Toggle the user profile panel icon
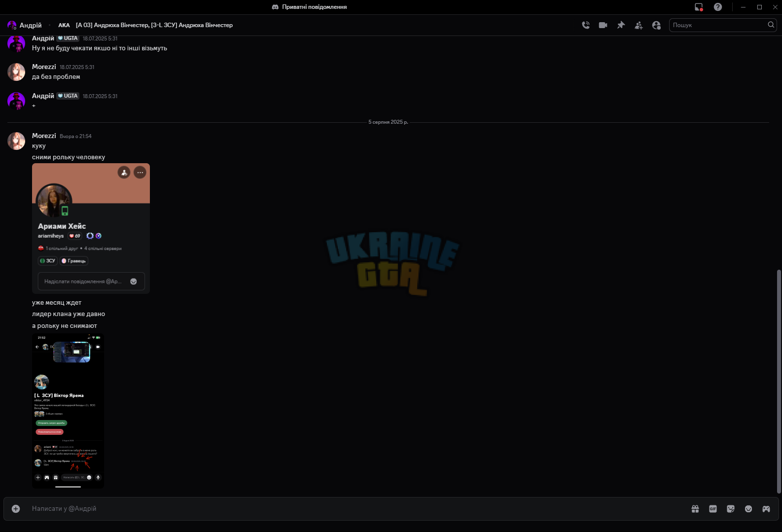 coord(656,25)
